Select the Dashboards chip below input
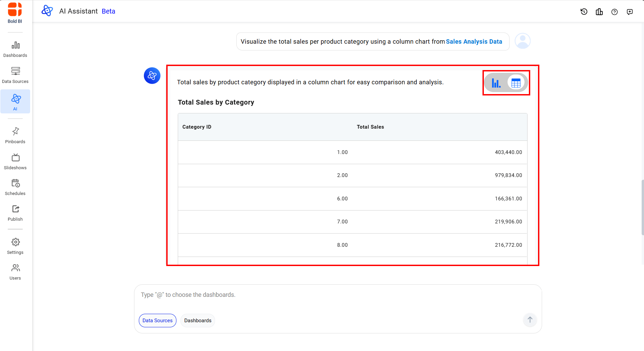The height and width of the screenshot is (351, 644). click(x=198, y=321)
